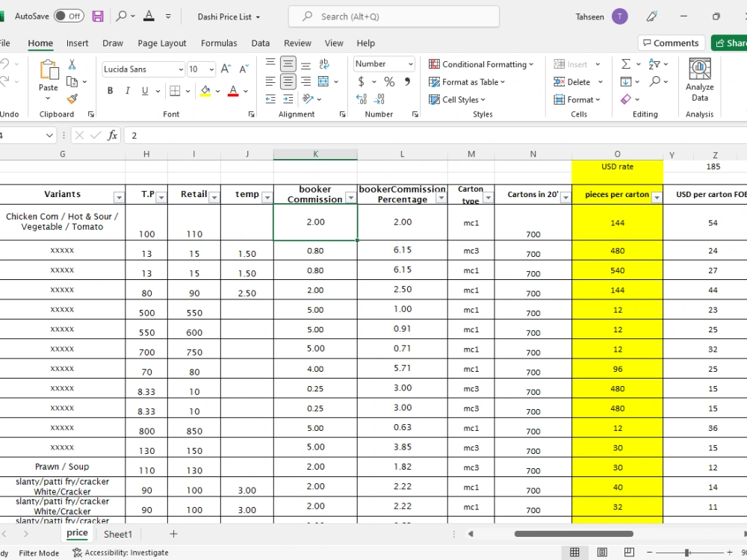Click the Merge & Center icon
This screenshot has width=747, height=560.
[x=323, y=81]
